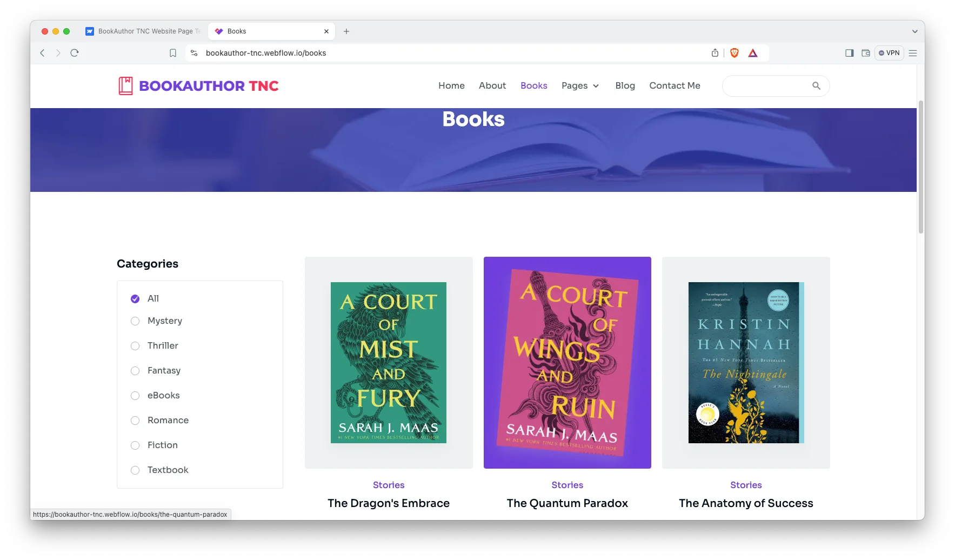Select the Mystery category radio button

pyautogui.click(x=135, y=321)
